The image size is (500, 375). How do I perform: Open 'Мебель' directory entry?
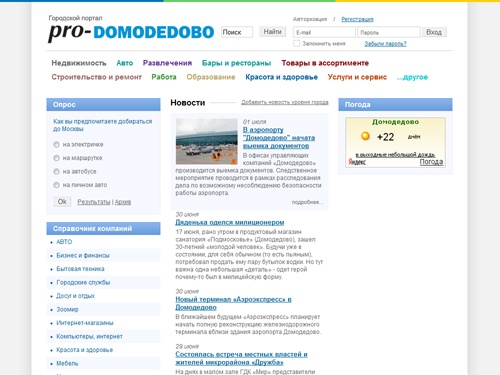(x=67, y=363)
